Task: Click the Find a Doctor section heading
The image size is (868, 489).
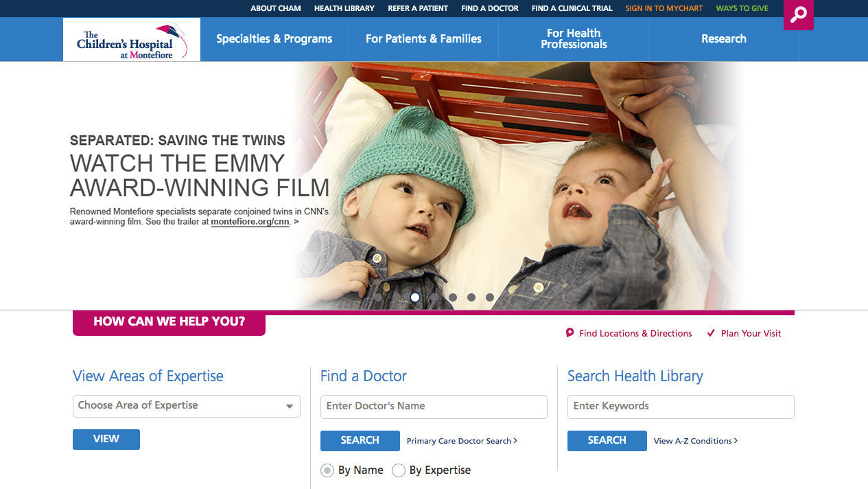Action: [x=364, y=376]
